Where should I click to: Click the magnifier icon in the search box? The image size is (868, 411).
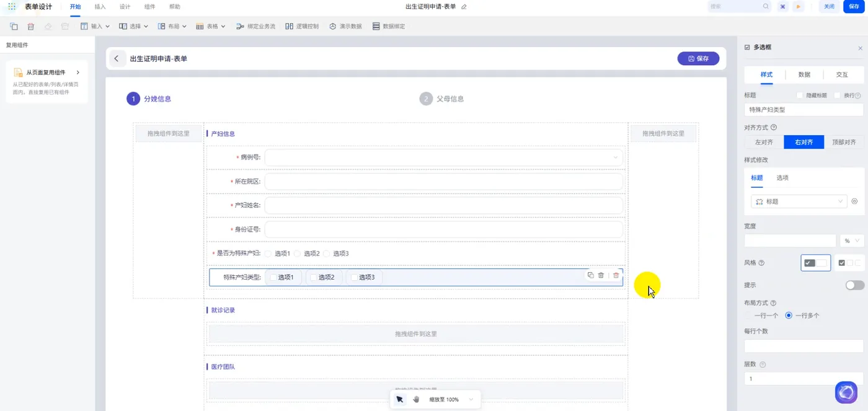[x=766, y=6]
